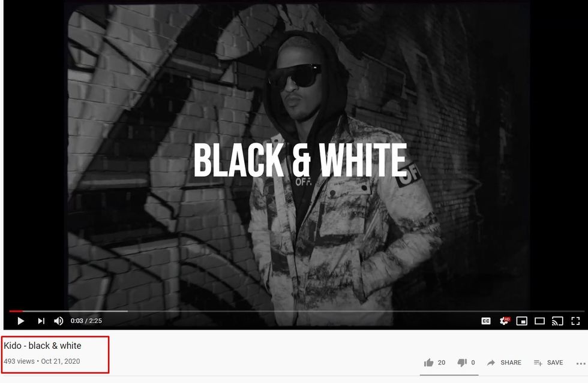This screenshot has height=383, width=588.
Task: Seek on the video progress bar
Action: click(296, 311)
